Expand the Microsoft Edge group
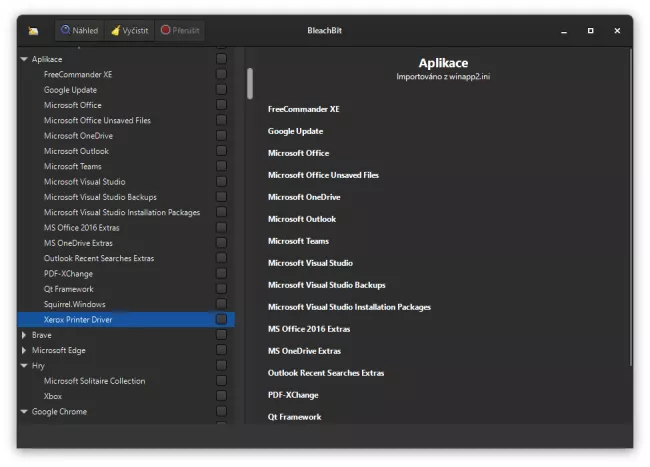Viewport: 650px width, 467px height. 24,351
